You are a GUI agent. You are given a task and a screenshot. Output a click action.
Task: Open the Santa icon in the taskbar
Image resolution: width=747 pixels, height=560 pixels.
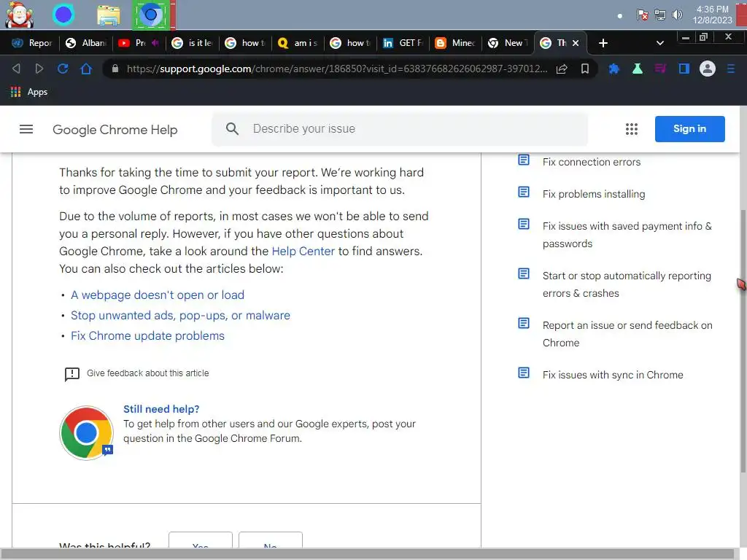pos(19,15)
